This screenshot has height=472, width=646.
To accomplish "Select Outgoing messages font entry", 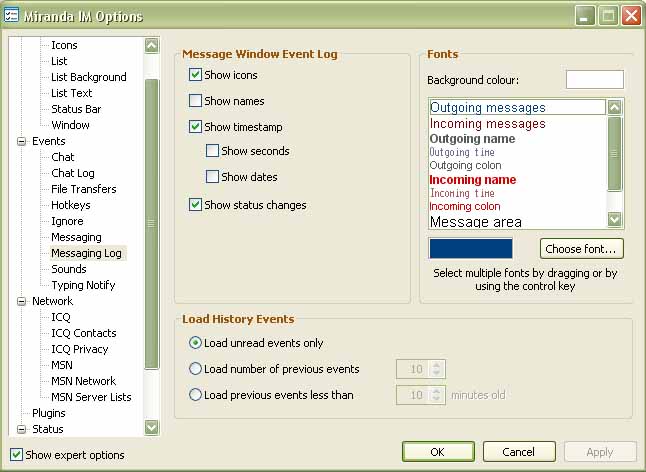I will (x=517, y=107).
